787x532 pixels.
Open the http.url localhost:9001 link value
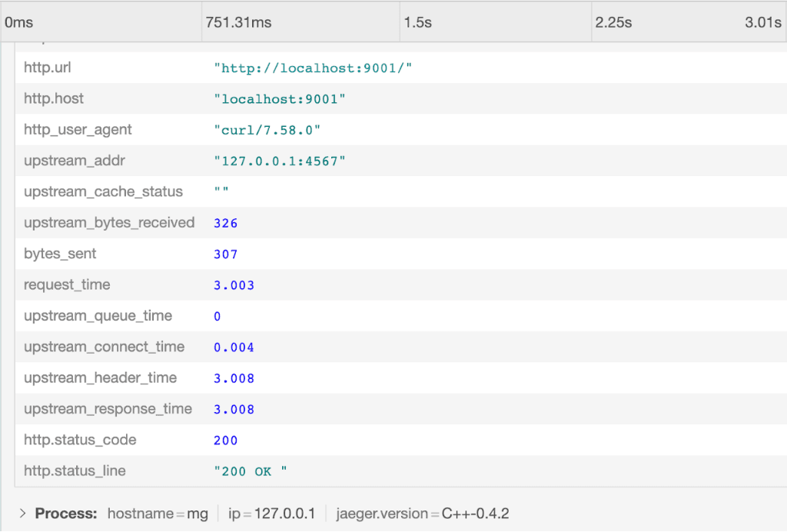pos(313,68)
